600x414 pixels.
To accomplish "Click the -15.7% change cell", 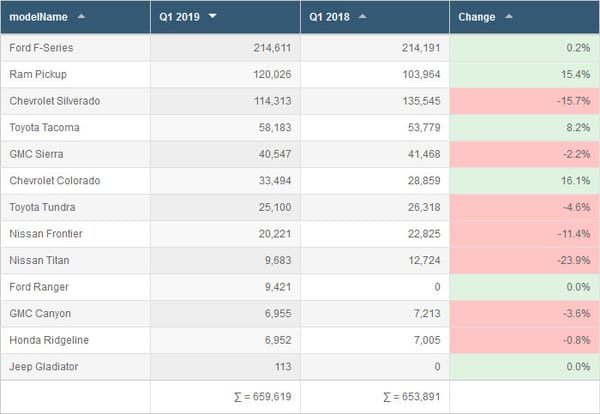I will 524,101.
